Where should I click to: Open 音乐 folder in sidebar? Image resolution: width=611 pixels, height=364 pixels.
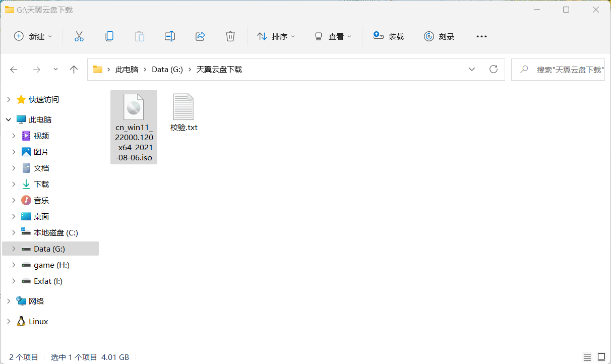point(41,201)
